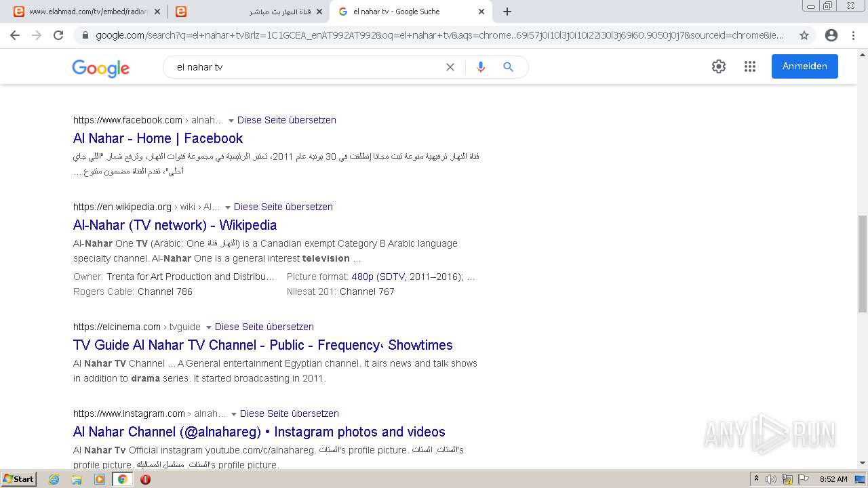Open Action Center flag tray icon
Screen dimensions: 868x488
coord(803,479)
